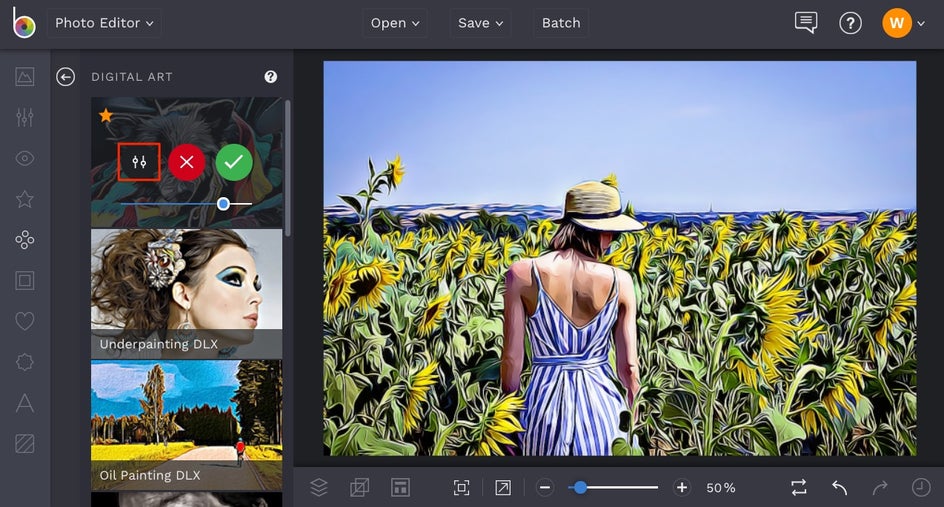The width and height of the screenshot is (944, 507).
Task: Select the Oil Painting DLX effect thumbnail
Action: tap(187, 425)
